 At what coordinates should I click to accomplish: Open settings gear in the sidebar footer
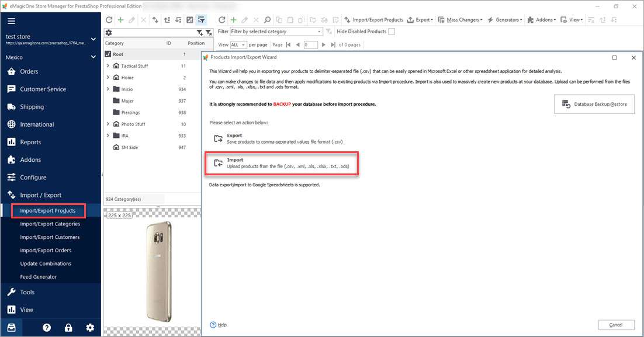pos(90,328)
